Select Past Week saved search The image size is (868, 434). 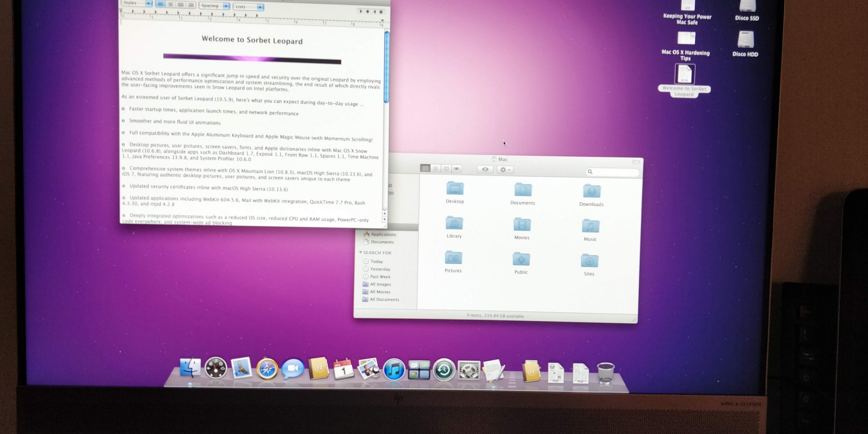[376, 276]
